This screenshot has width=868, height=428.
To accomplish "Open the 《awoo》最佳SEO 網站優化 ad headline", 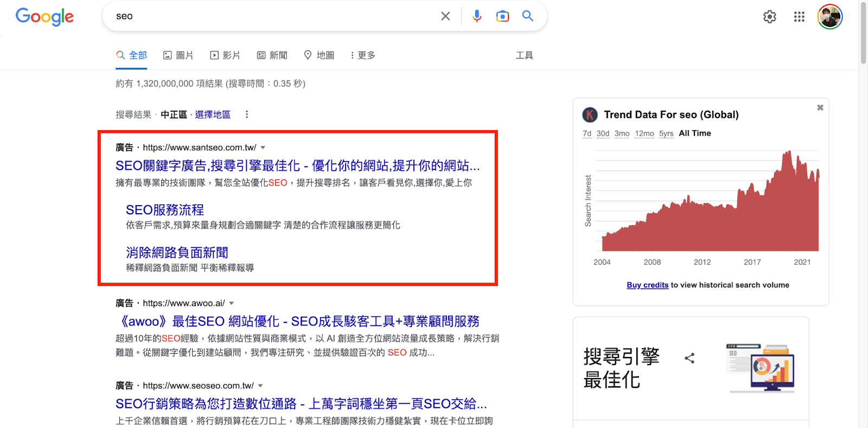I will coord(298,321).
